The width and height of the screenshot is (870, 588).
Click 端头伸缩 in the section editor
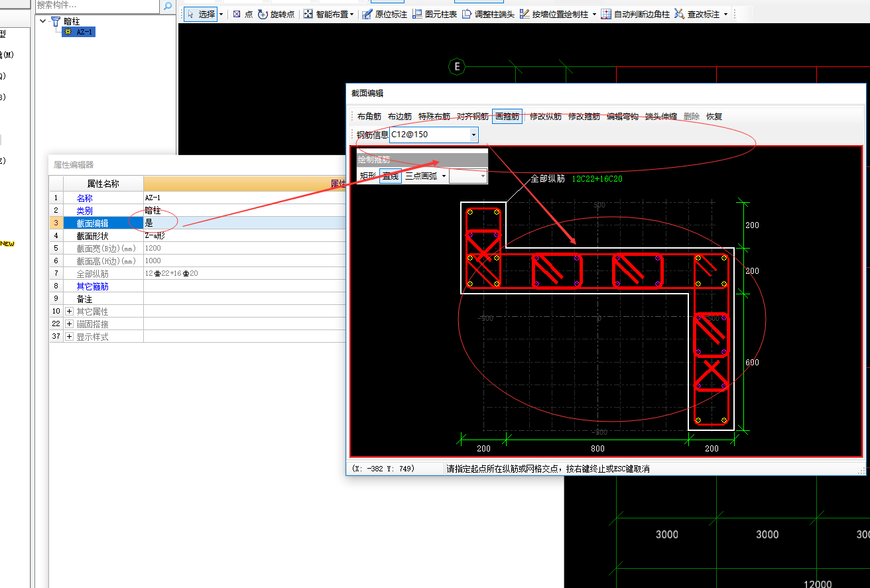661,117
